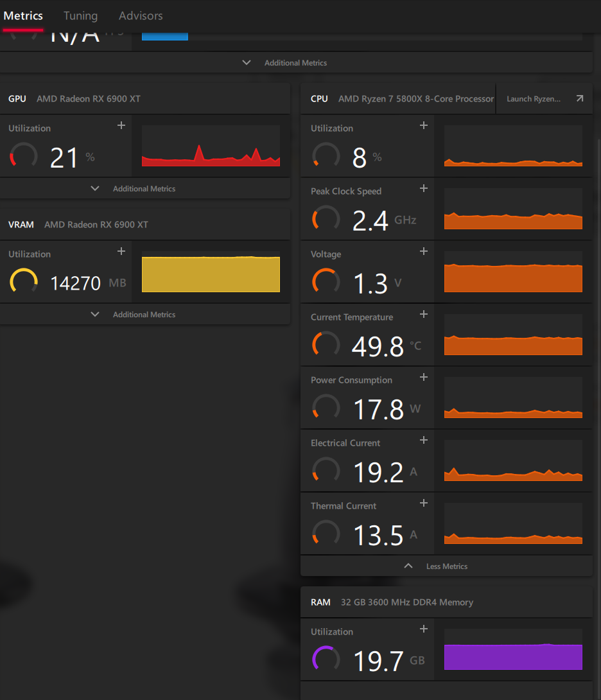Click the Voltage history graph
Image resolution: width=601 pixels, height=700 pixels.
point(513,272)
